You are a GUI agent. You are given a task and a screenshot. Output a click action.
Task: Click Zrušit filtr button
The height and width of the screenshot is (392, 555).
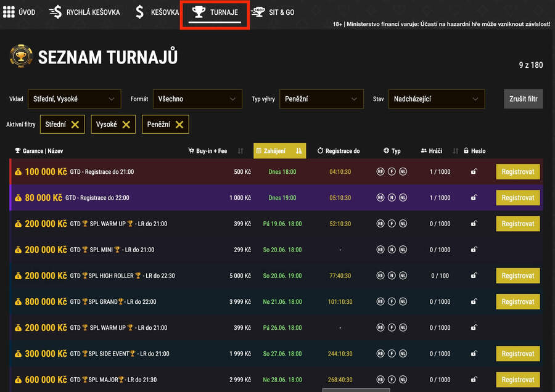523,99
